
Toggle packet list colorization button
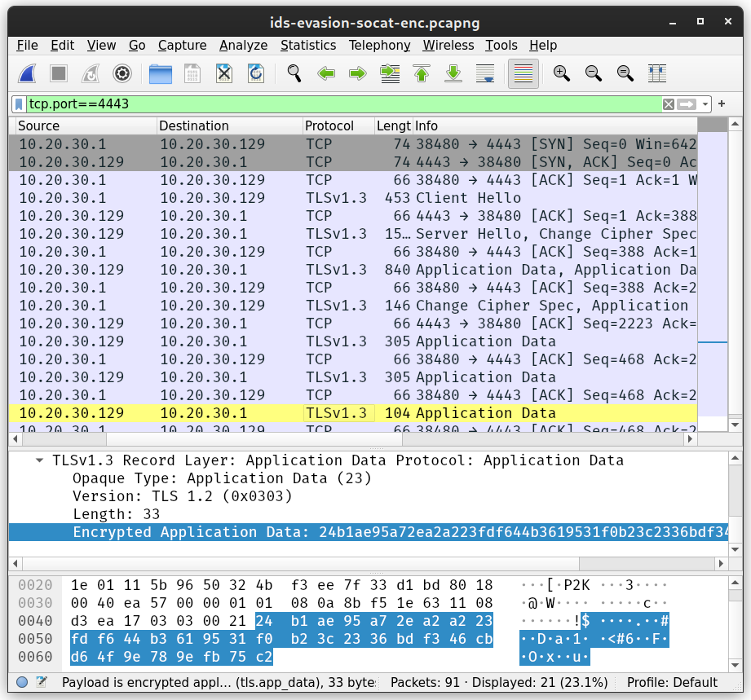point(523,73)
